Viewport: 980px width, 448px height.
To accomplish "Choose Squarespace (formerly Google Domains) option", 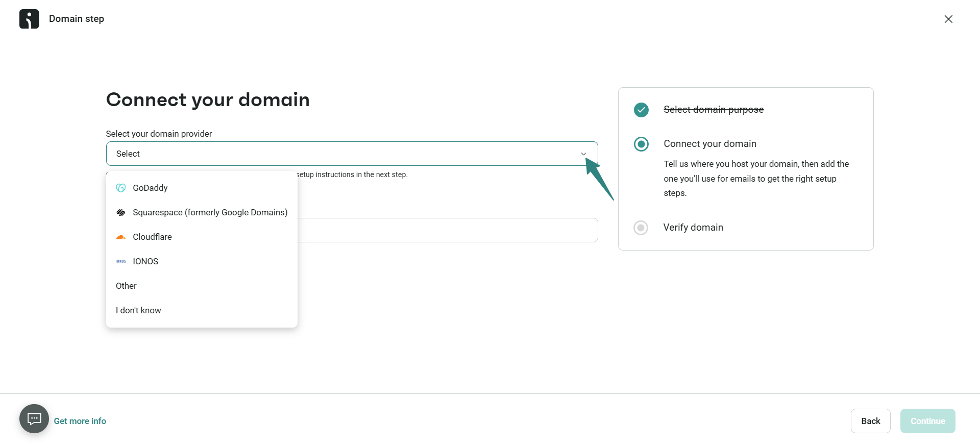I will click(x=210, y=212).
